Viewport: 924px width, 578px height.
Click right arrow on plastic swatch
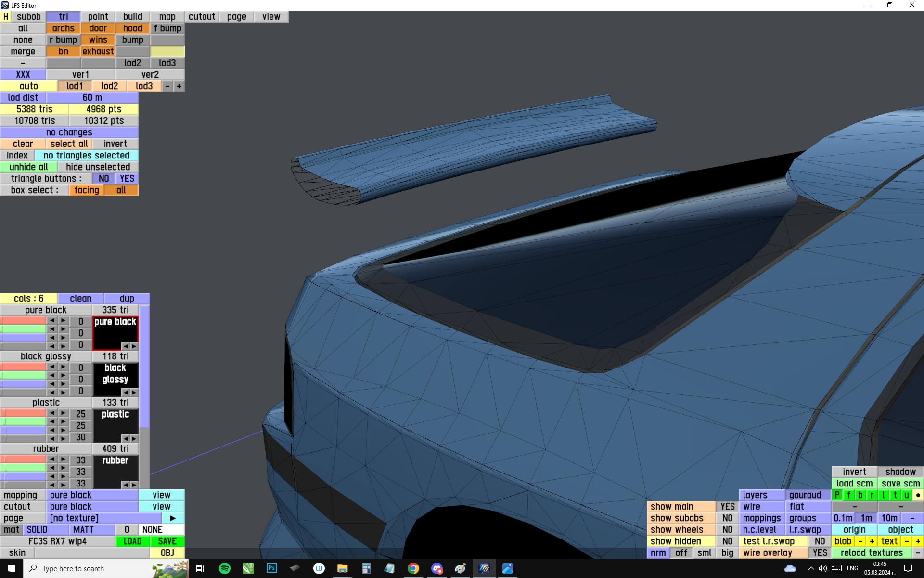coord(134,439)
